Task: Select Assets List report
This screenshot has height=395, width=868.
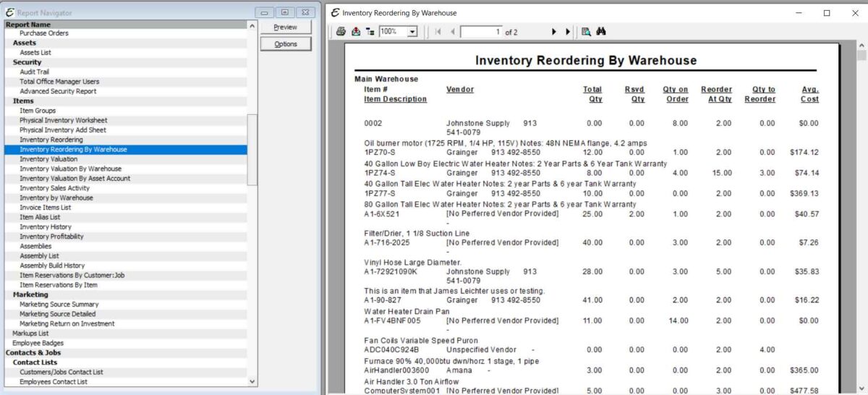Action: click(35, 53)
